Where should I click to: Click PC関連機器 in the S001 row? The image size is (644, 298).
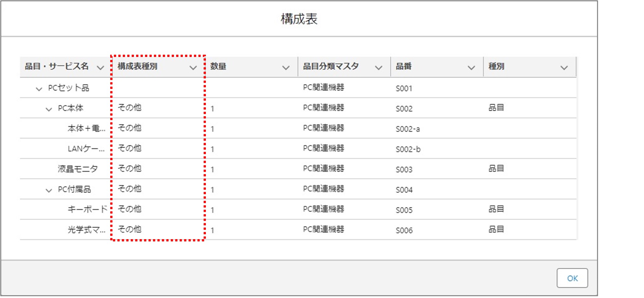point(323,87)
